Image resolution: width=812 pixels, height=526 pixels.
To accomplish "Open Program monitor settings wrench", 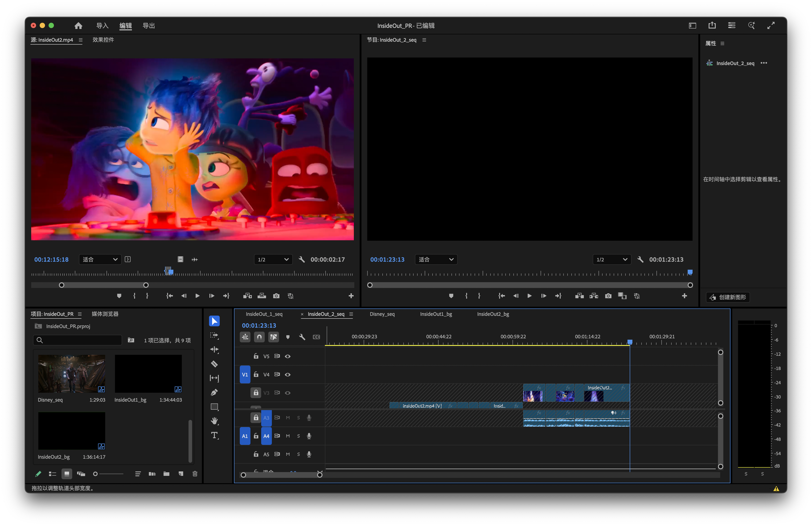I will [x=640, y=259].
